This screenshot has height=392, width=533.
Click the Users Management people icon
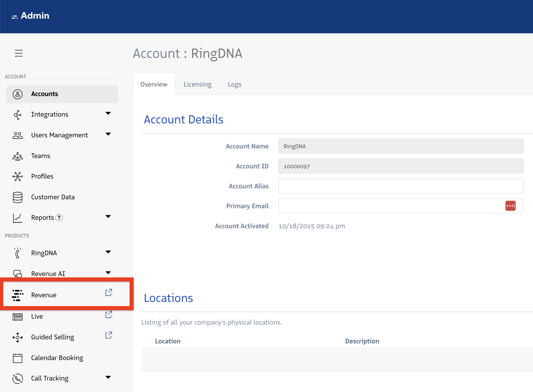tap(17, 135)
